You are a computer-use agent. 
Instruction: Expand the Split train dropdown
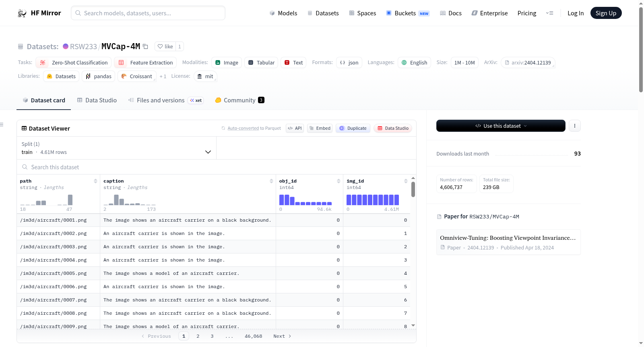pyautogui.click(x=116, y=148)
